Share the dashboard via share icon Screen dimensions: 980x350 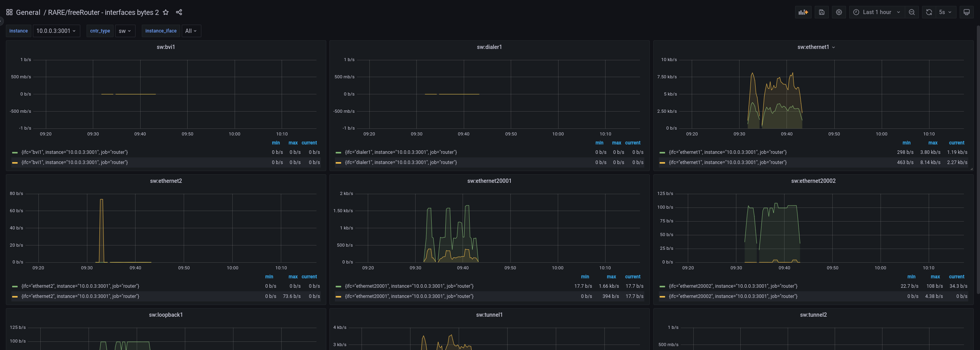coord(179,12)
